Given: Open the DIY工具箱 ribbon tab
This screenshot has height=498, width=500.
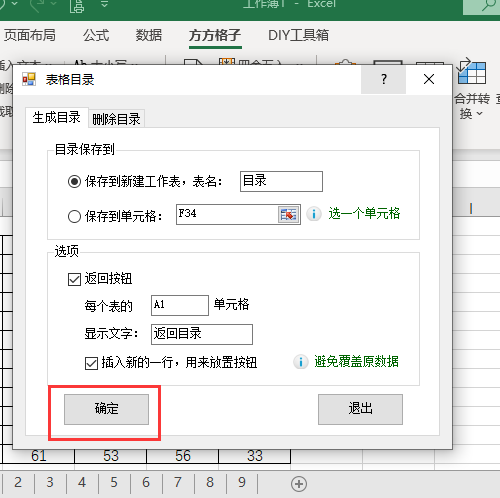Looking at the screenshot, I should click(x=298, y=35).
